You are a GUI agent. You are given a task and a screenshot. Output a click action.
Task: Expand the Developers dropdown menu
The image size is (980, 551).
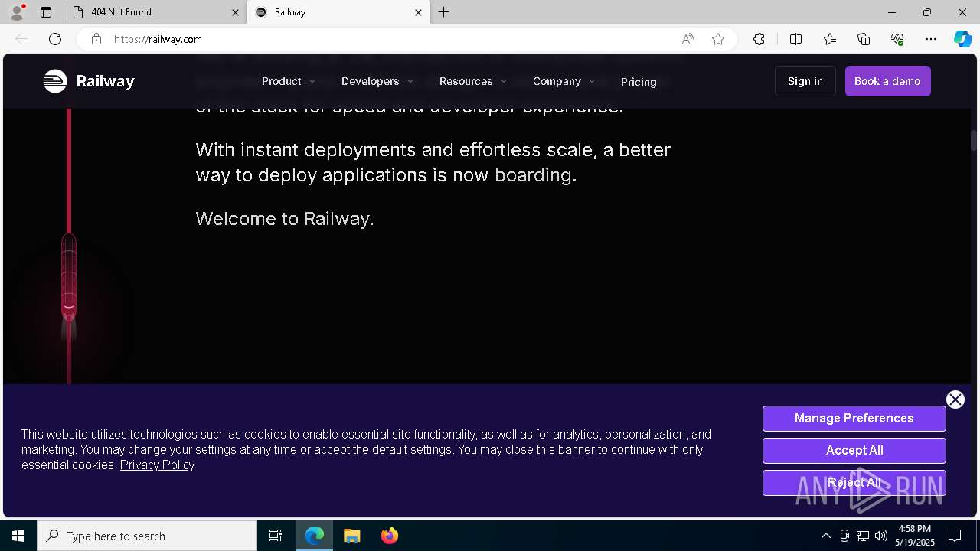pos(377,81)
